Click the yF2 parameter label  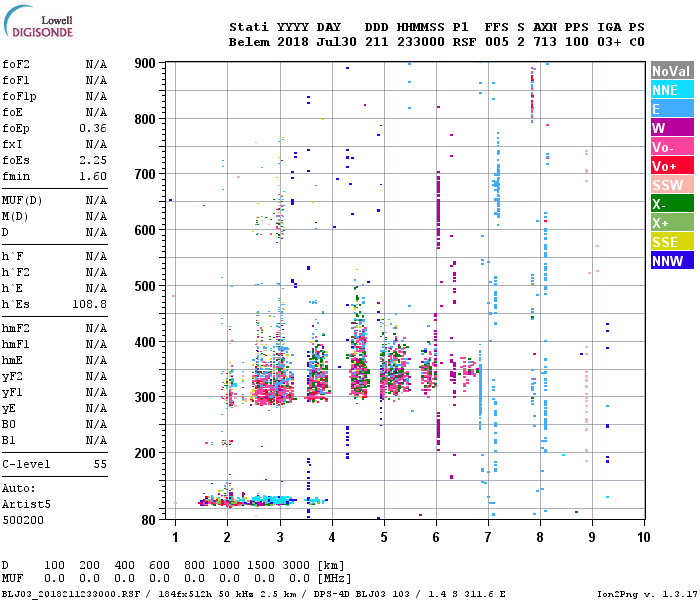point(12,377)
